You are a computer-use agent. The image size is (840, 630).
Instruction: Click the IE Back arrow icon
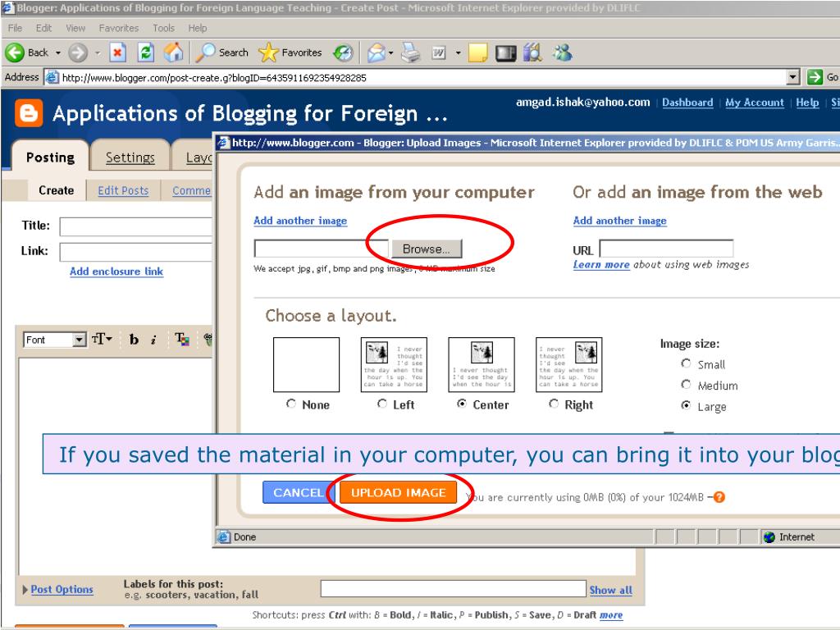tap(15, 52)
